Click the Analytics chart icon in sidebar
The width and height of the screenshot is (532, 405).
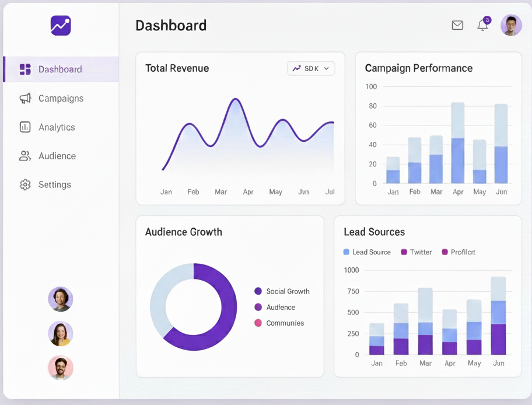(25, 127)
